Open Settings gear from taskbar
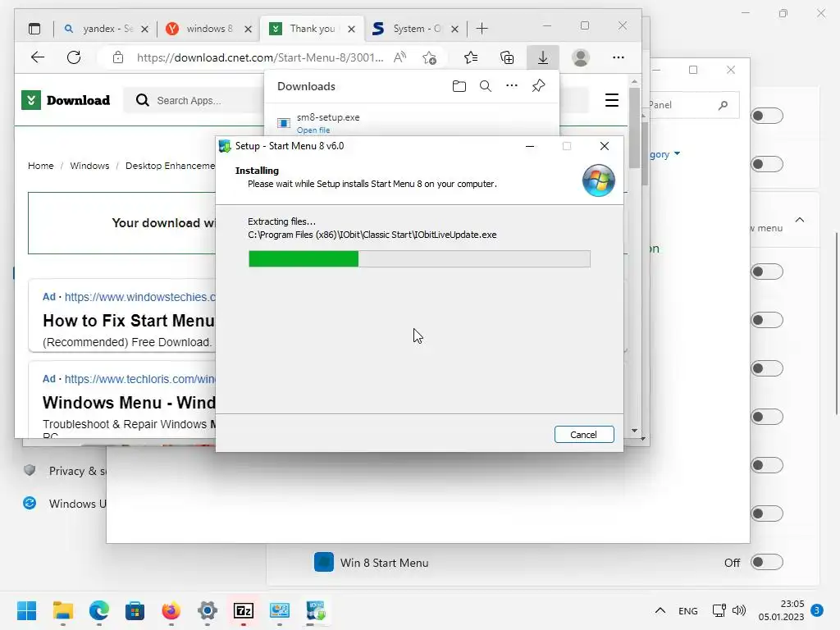Screen dimensions: 840x630 click(x=208, y=610)
